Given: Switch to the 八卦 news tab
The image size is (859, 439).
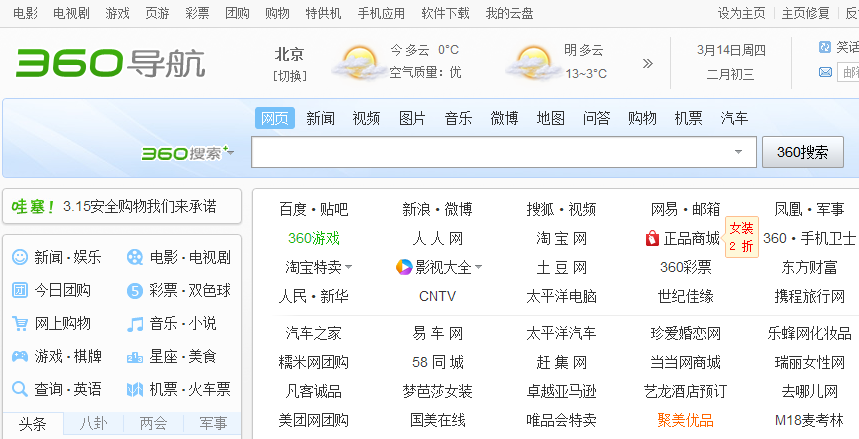Looking at the screenshot, I should [94, 424].
